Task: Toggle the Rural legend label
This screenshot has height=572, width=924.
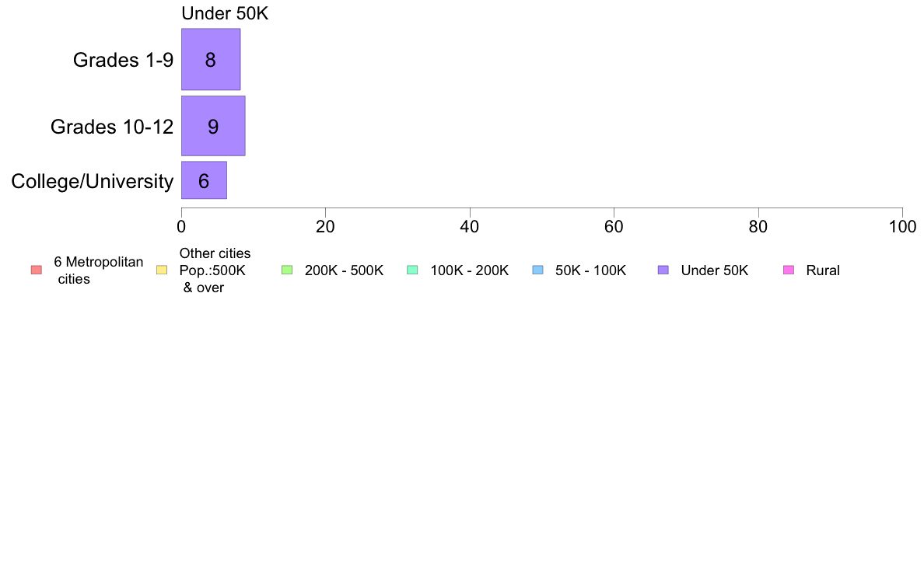Action: click(x=823, y=270)
